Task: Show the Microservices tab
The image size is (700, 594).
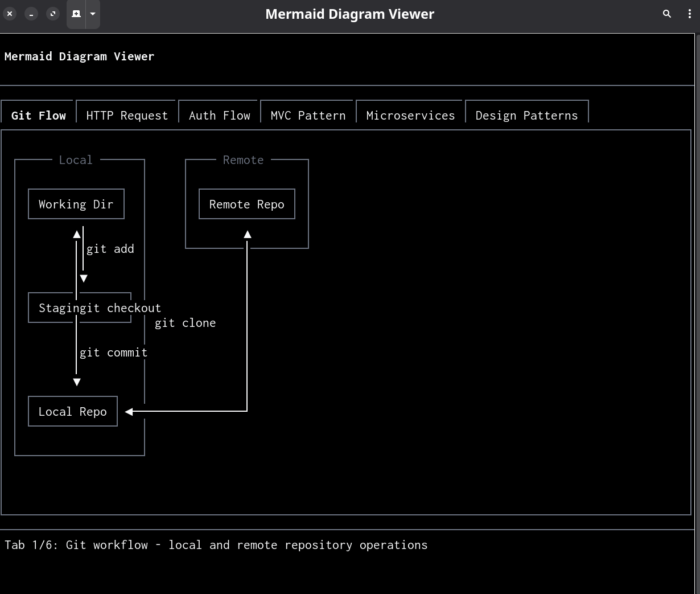Action: (x=410, y=116)
